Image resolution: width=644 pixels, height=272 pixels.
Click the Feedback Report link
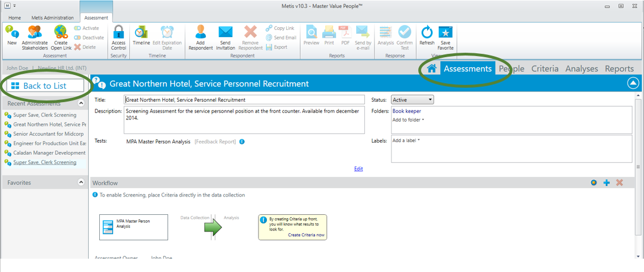pos(215,142)
